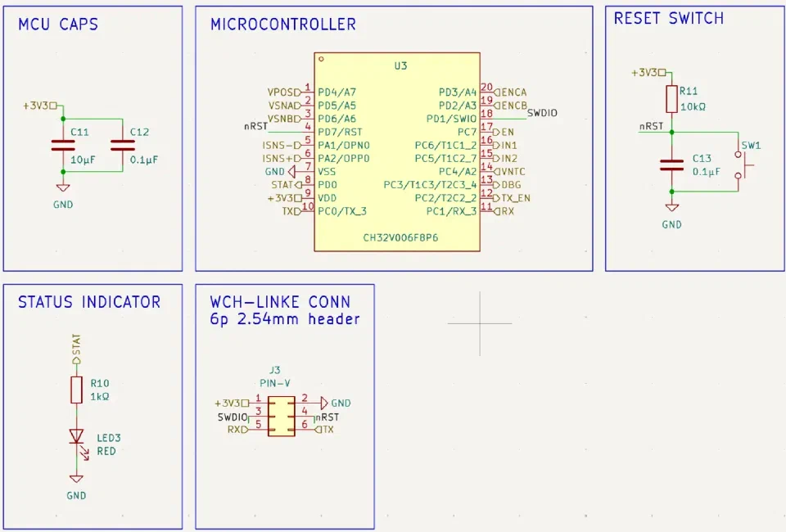Select the STAT label above R10

click(x=76, y=349)
